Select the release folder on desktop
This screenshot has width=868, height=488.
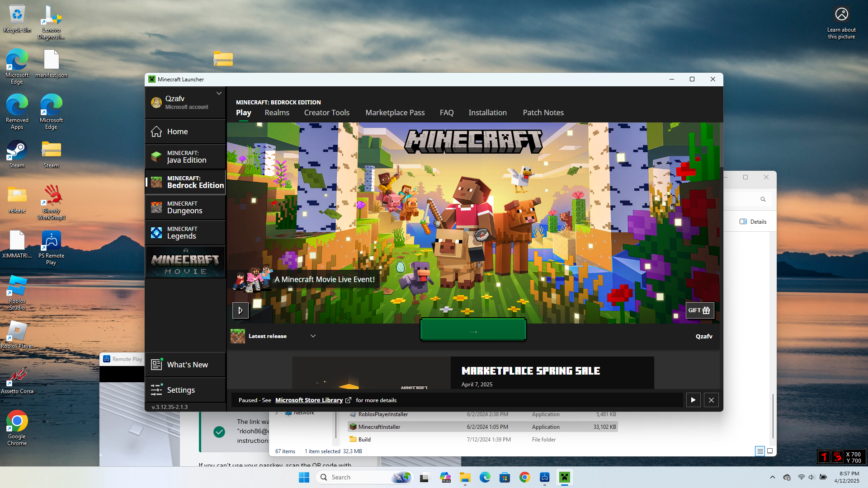[17, 200]
